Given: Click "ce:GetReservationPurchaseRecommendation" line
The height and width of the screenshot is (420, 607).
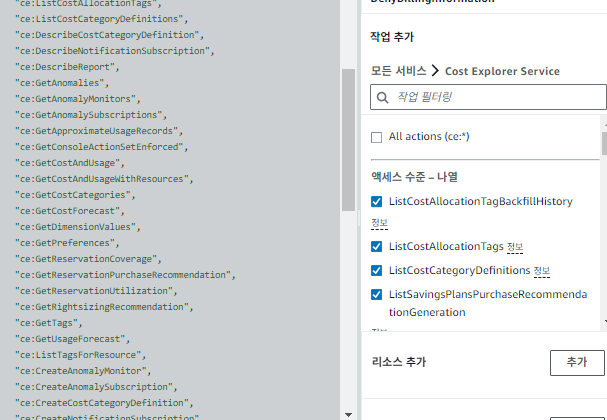Looking at the screenshot, I should click(x=125, y=275).
